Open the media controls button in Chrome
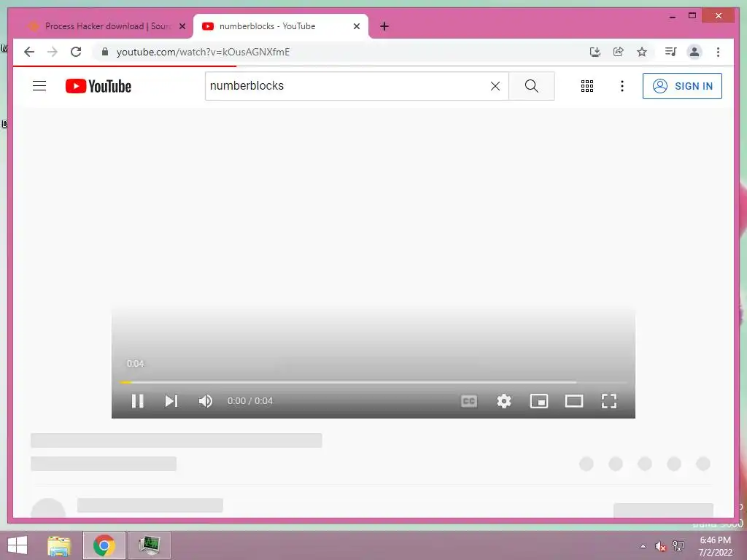747x560 pixels. click(671, 52)
